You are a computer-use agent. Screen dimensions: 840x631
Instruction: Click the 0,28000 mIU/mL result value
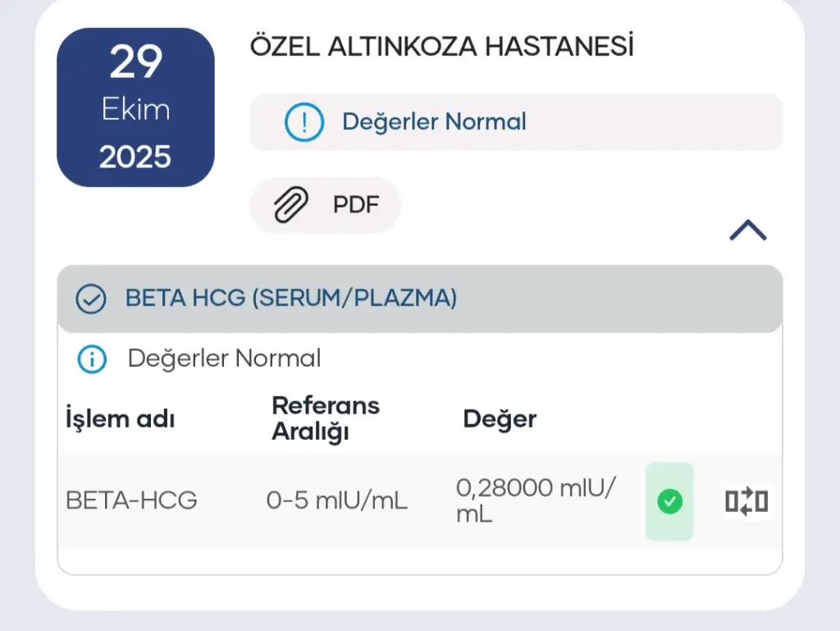tap(536, 500)
